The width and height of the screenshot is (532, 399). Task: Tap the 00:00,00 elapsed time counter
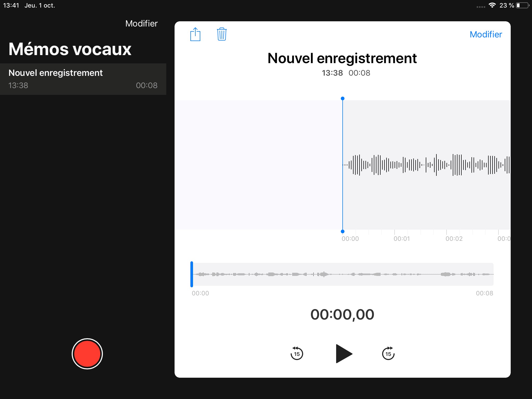(342, 314)
